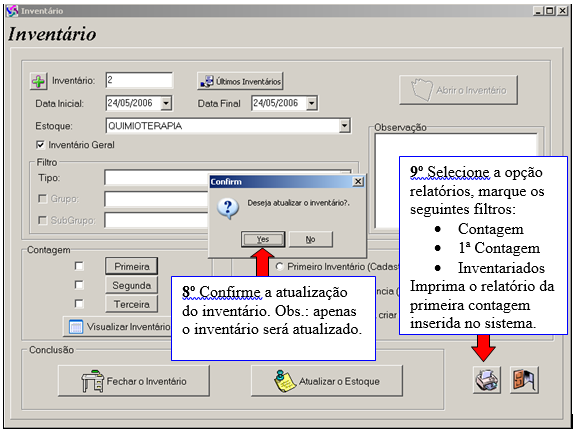Toggle the Inventário Geral checkbox
Viewport: 576px width, 434px height.
40,145
